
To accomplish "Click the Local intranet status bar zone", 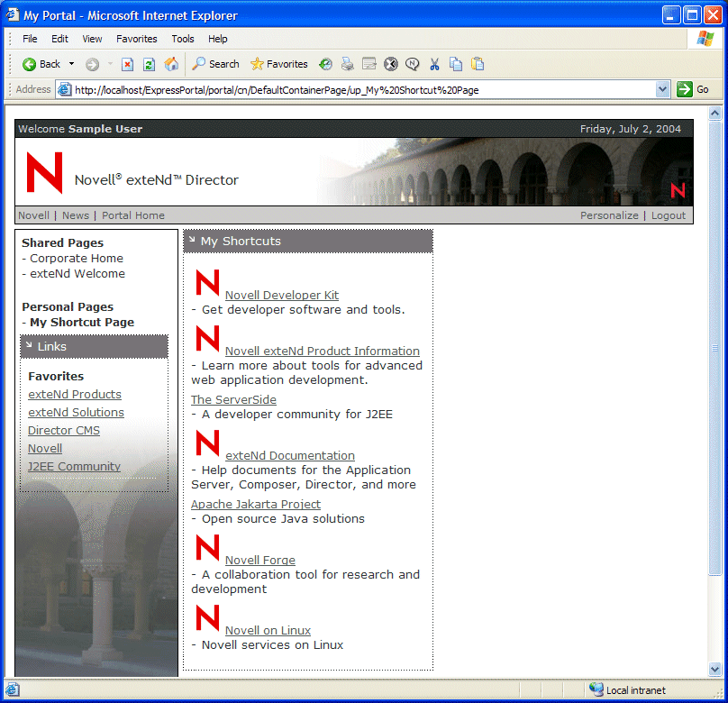I will 628,690.
